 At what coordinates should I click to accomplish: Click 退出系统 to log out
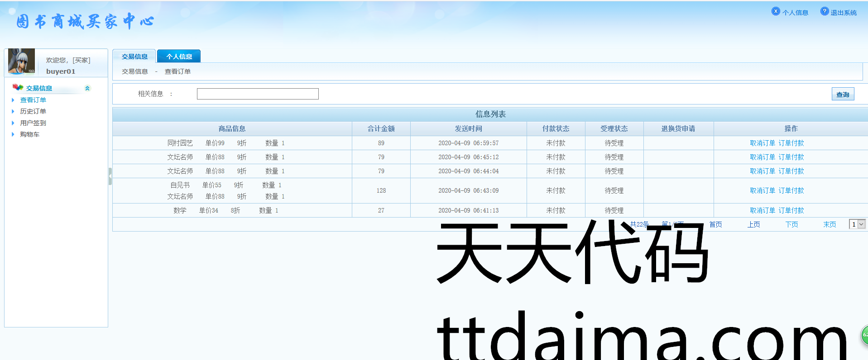click(x=843, y=13)
